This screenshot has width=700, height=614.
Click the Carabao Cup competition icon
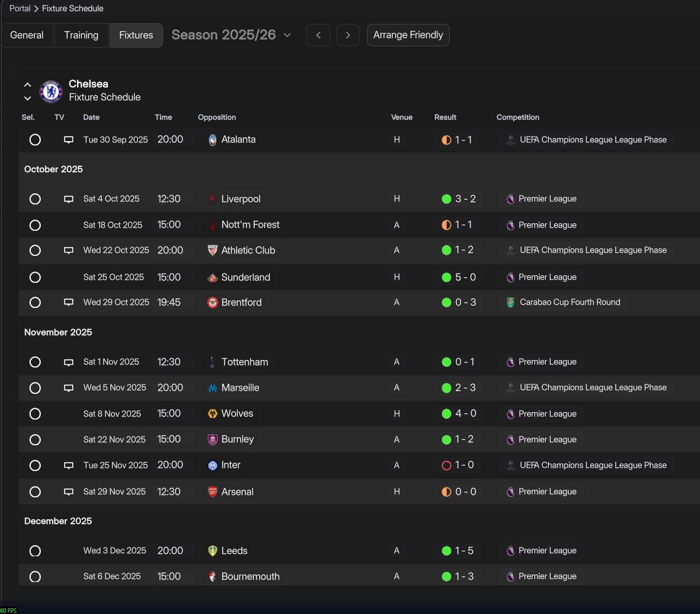tap(511, 302)
